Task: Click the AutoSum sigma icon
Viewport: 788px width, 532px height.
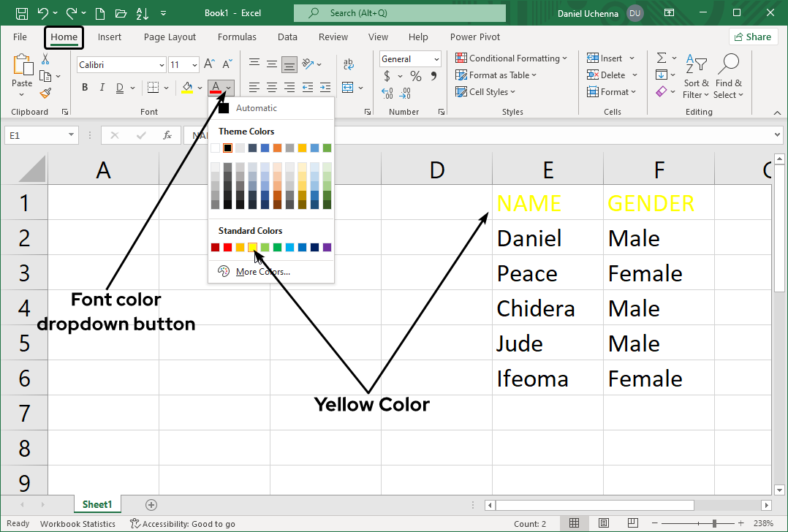Action: [662, 58]
